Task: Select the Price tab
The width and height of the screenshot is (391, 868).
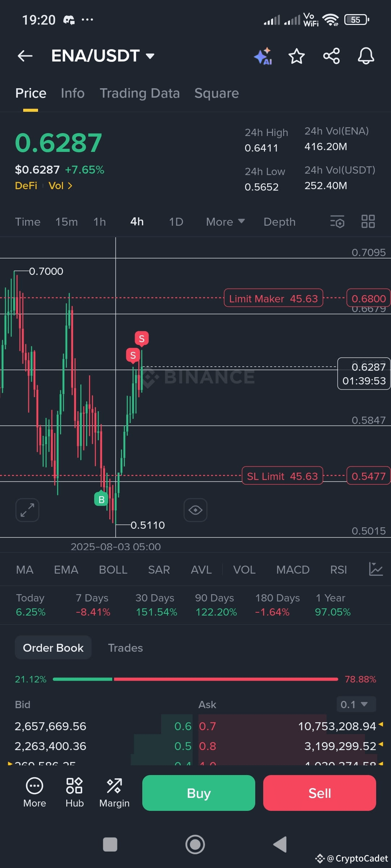Action: click(31, 93)
